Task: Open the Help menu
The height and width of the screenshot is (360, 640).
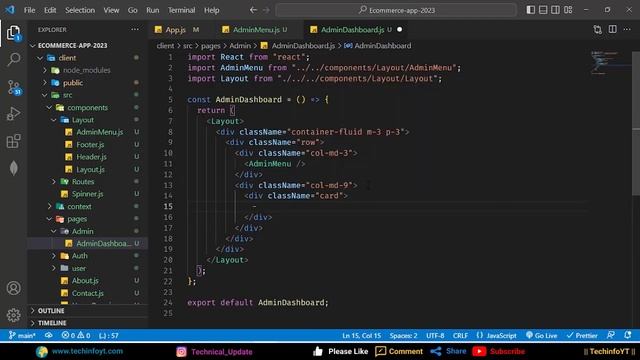Action: [x=211, y=10]
